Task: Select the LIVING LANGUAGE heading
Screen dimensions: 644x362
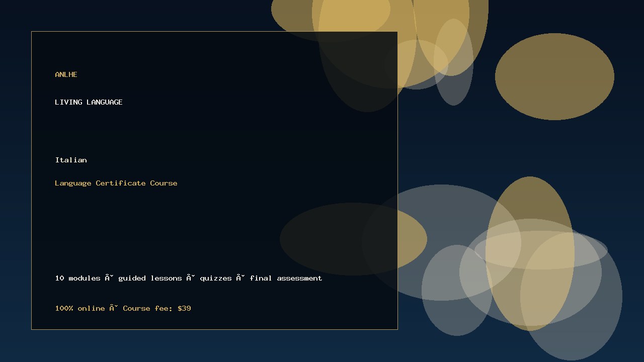Action: click(x=89, y=102)
